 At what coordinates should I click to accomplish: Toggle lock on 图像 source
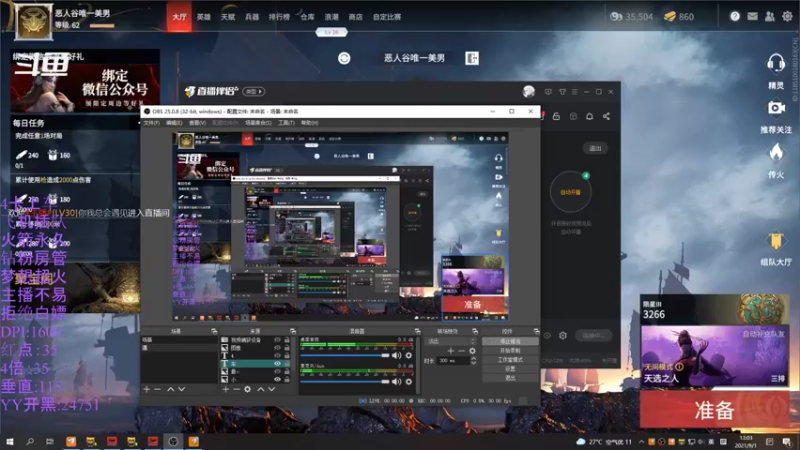[287, 348]
